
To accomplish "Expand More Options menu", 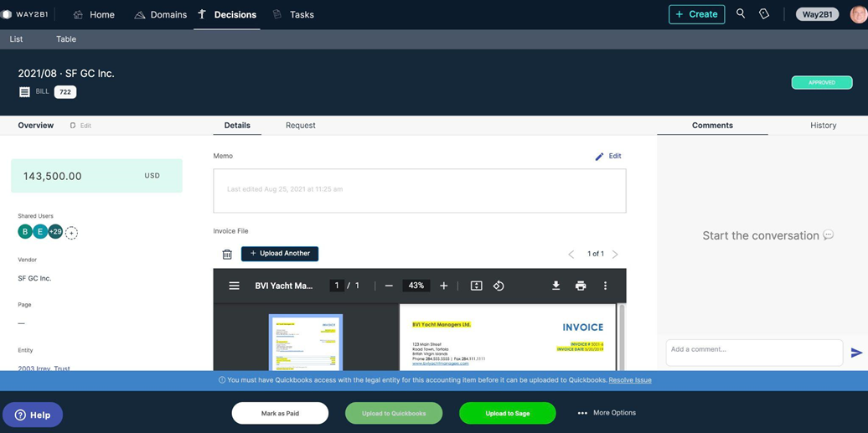I will point(607,413).
